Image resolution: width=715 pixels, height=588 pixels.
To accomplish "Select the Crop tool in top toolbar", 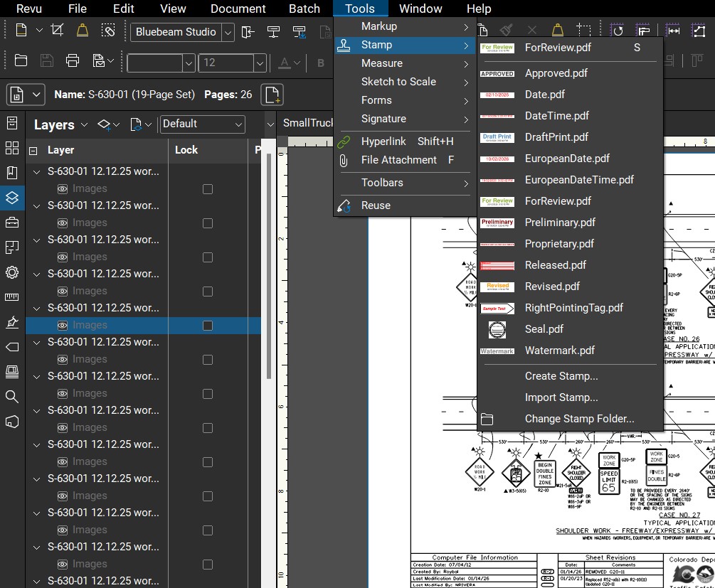I will pos(58,31).
